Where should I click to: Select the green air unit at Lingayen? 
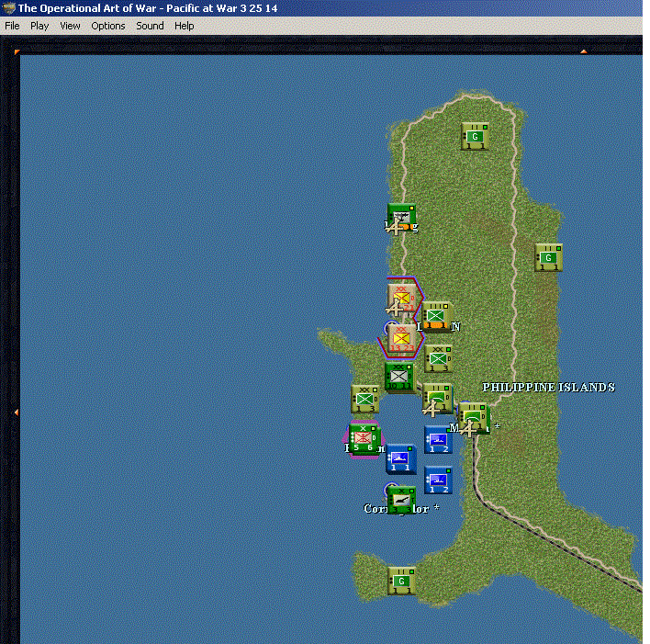coord(401,217)
